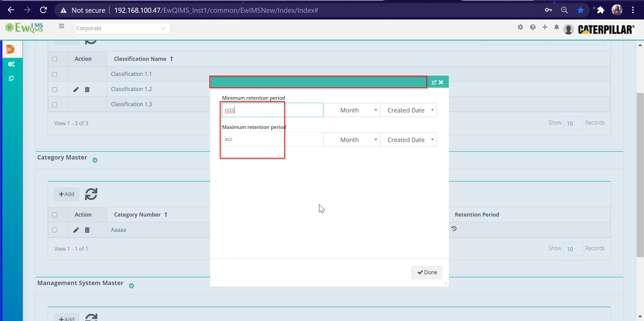Click the Retention Period column header
644x321 pixels.
tap(477, 215)
